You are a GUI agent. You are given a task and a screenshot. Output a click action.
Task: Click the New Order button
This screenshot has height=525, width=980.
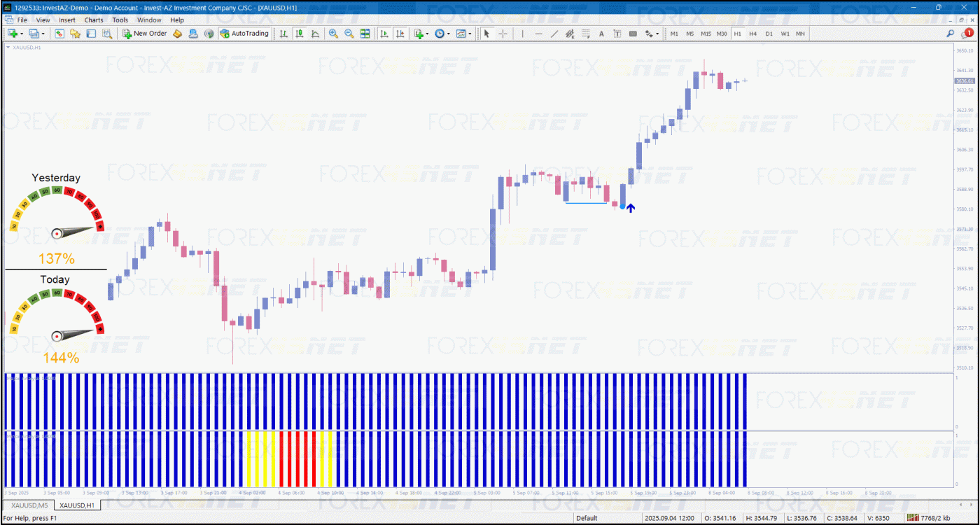(144, 34)
